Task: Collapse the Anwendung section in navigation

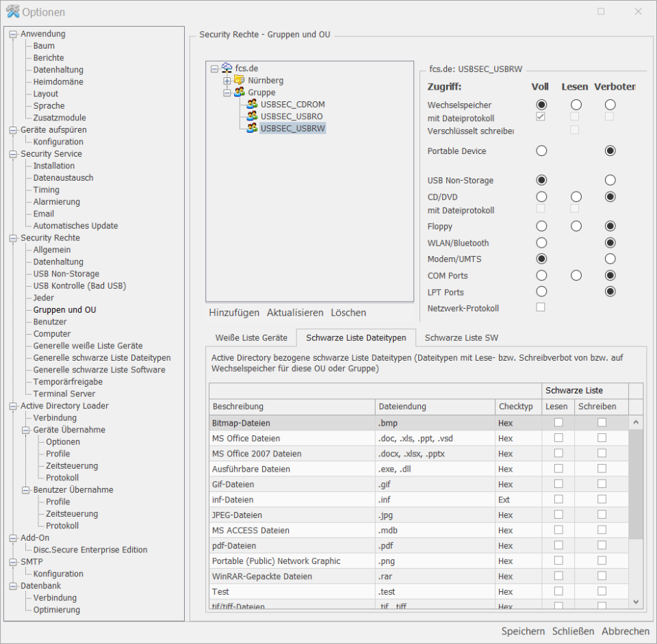Action: point(12,34)
